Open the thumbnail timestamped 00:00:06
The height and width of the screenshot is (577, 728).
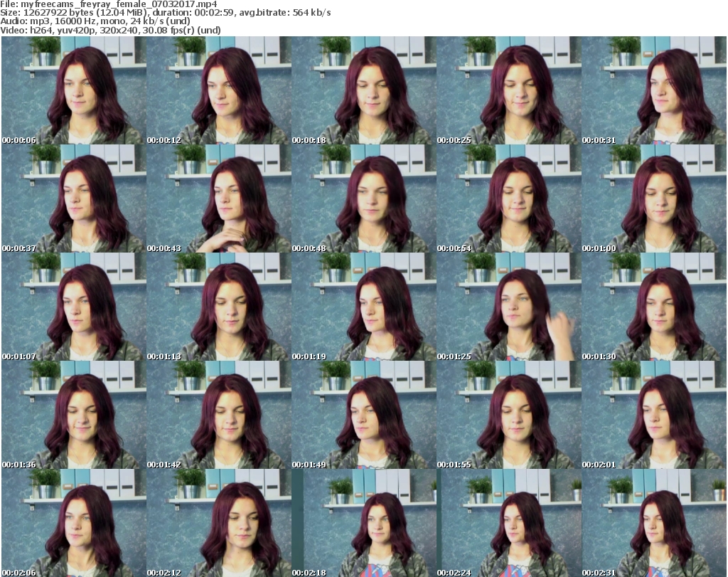click(x=74, y=90)
